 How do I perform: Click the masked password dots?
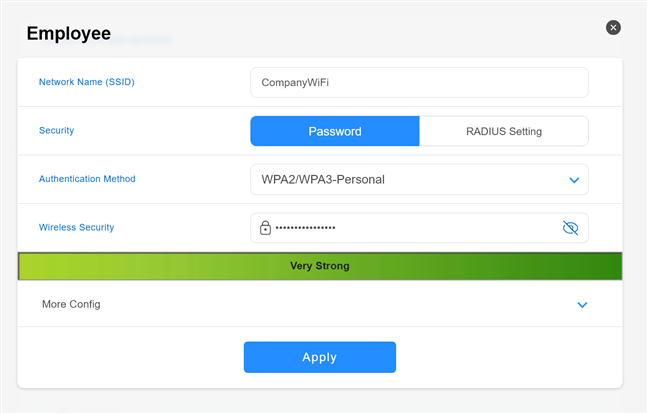point(306,228)
